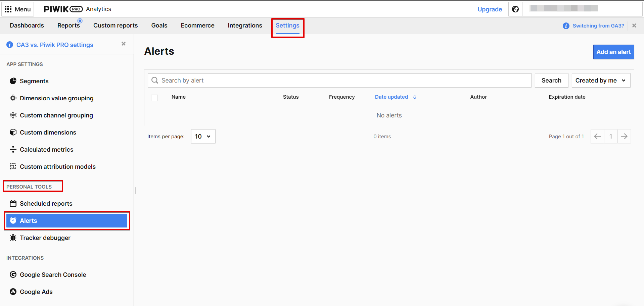Click the globe icon in header
This screenshot has width=644, height=306.
(x=515, y=9)
